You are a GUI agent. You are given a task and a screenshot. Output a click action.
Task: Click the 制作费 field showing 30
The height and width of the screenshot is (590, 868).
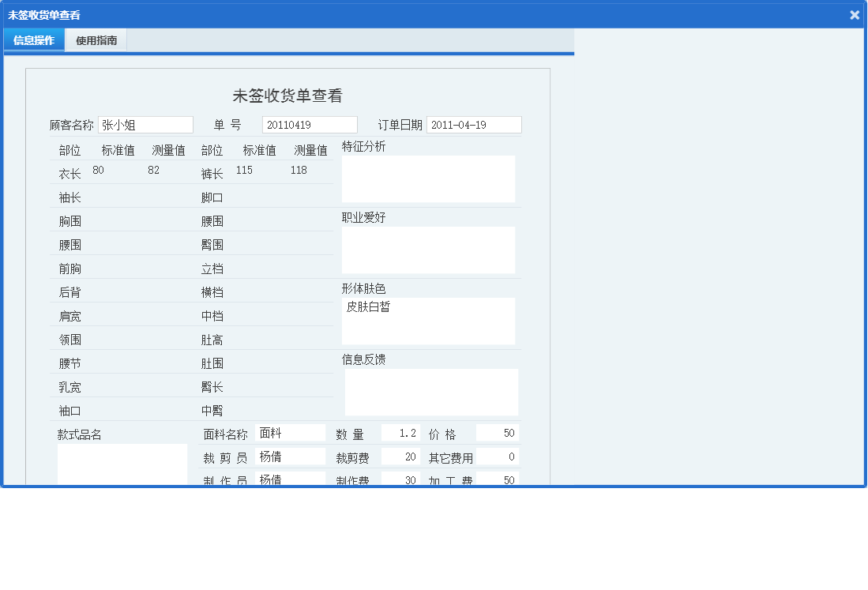tap(400, 479)
